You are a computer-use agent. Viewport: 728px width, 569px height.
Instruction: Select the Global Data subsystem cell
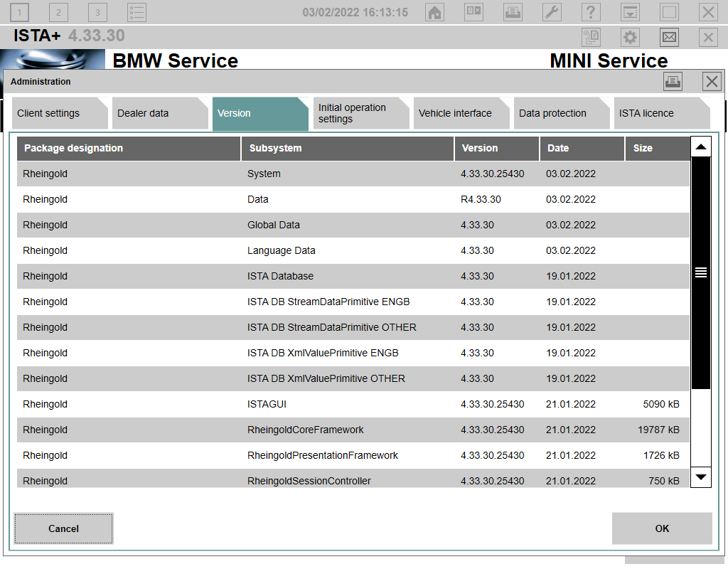[274, 225]
